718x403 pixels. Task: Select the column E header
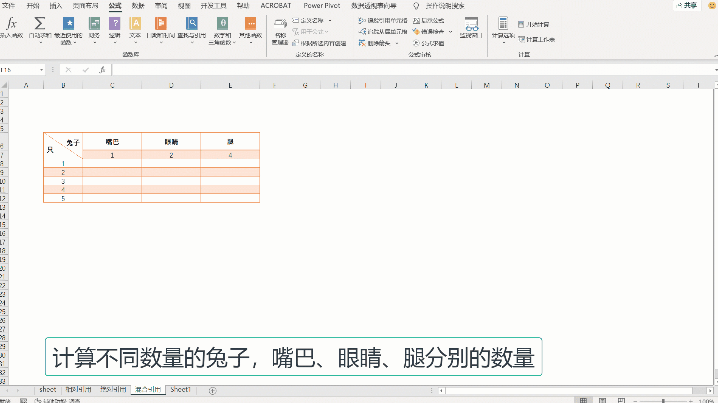click(x=230, y=86)
